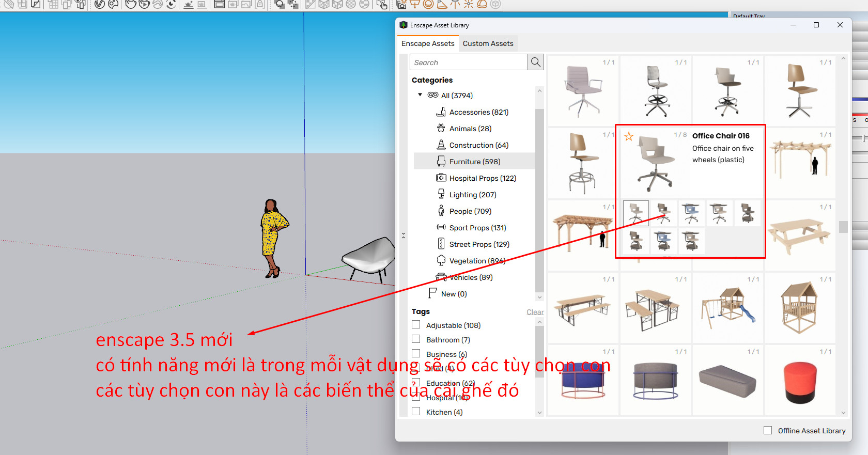Click the New category flag icon
The image size is (868, 455).
(432, 293)
